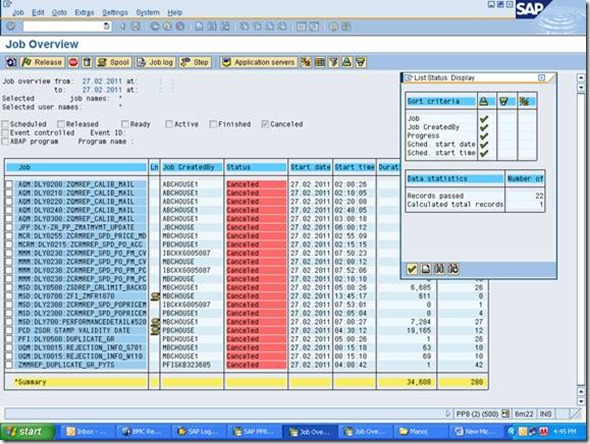Open the Manoj folder taskbar item
Image resolution: width=590 pixels, height=444 pixels.
(419, 432)
